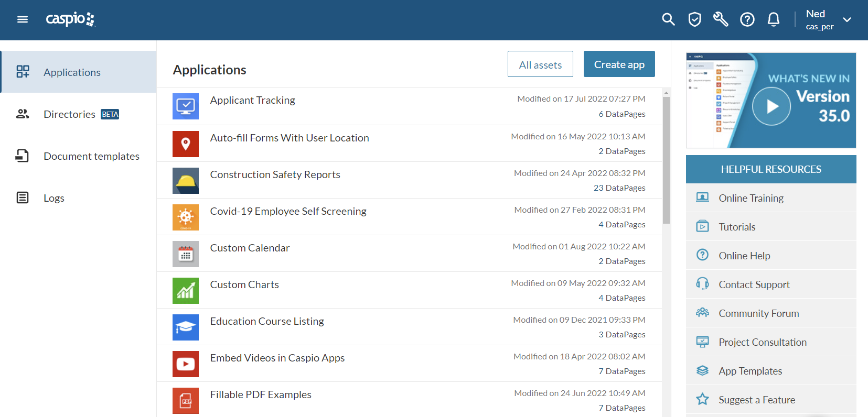
Task: Play the Version 35.0 video
Action: (x=771, y=106)
